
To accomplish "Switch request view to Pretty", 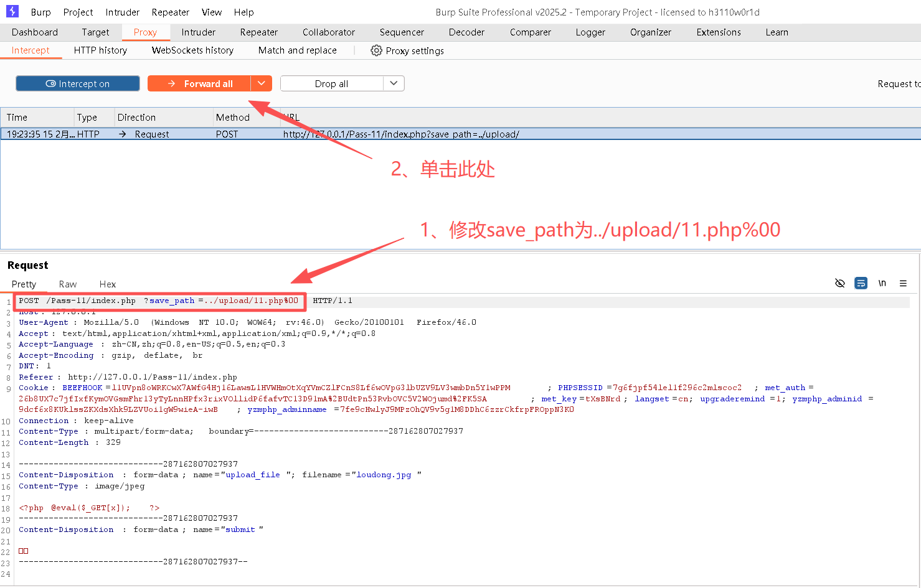I will tap(24, 284).
